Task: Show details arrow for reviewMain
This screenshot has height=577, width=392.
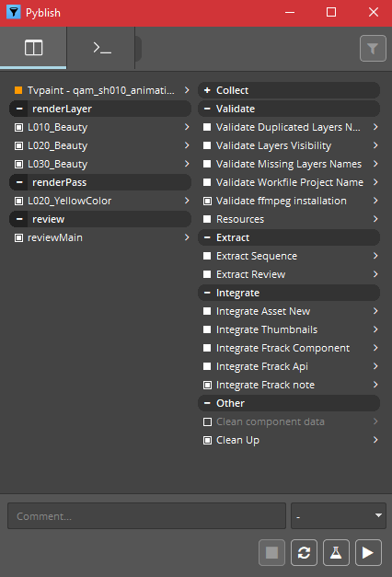Action: pyautogui.click(x=187, y=237)
